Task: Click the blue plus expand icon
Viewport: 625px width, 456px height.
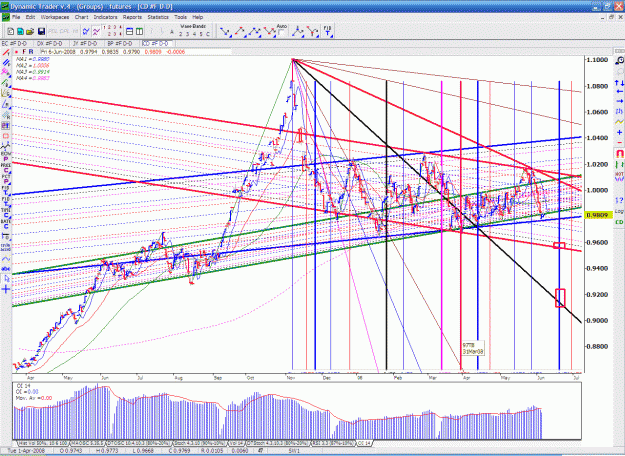Action: (x=619, y=132)
